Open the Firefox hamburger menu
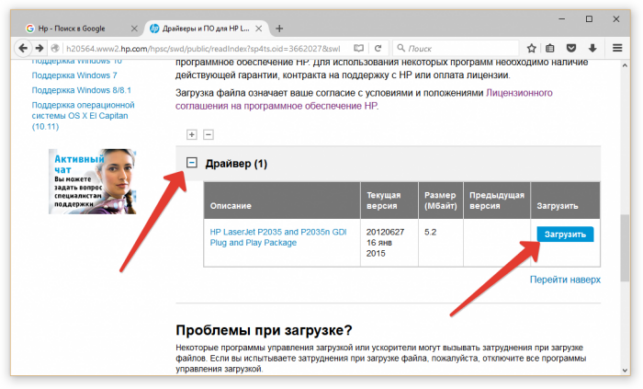Image resolution: width=643 pixels, height=389 pixels. click(x=617, y=48)
